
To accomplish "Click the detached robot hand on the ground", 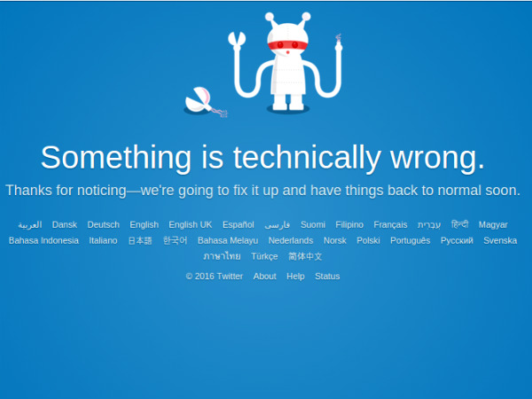I will 206,102.
